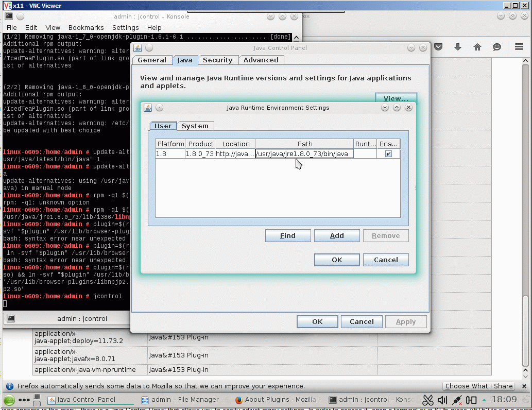Viewport: 532px width, 410px height.
Task: Click the pin button in Runtime Settings title bar
Action: [x=160, y=108]
